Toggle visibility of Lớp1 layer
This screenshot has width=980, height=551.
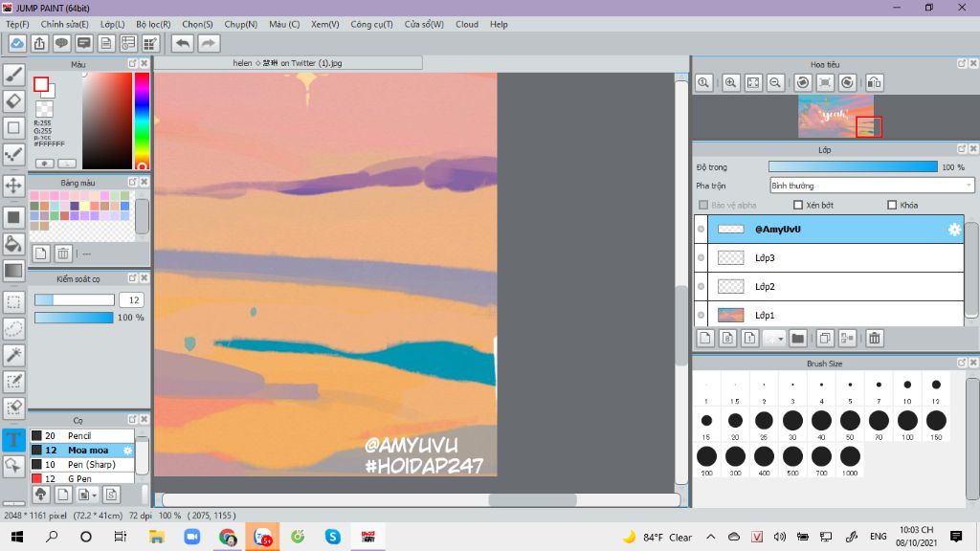701,315
